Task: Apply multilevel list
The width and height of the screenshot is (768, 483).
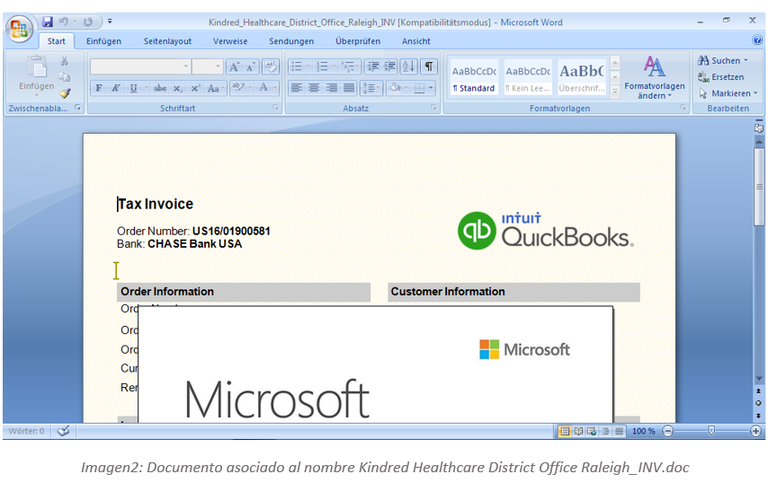Action: 348,66
